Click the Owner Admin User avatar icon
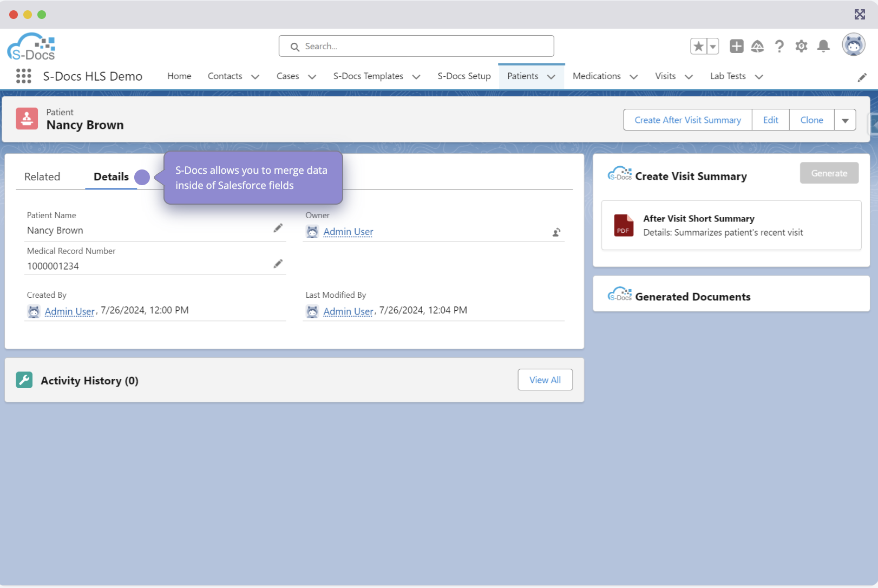 tap(312, 232)
